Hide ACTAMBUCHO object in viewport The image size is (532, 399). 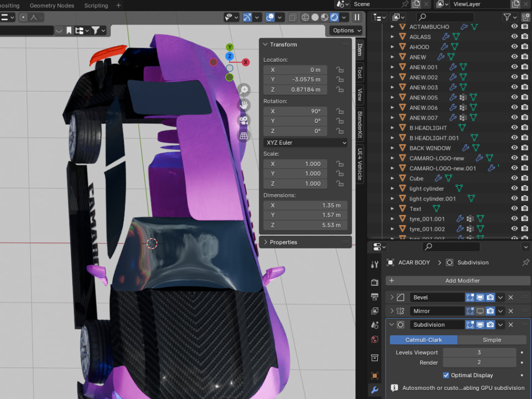(514, 27)
